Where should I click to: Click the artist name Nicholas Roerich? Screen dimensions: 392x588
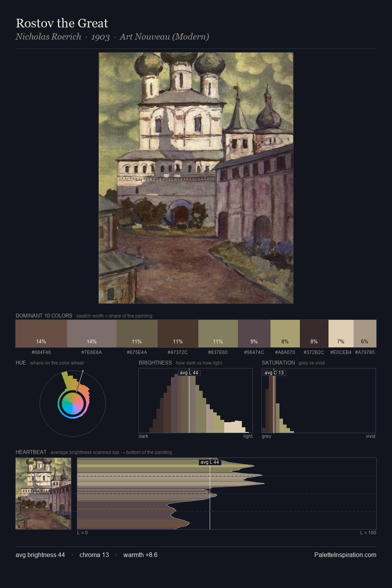tap(48, 37)
